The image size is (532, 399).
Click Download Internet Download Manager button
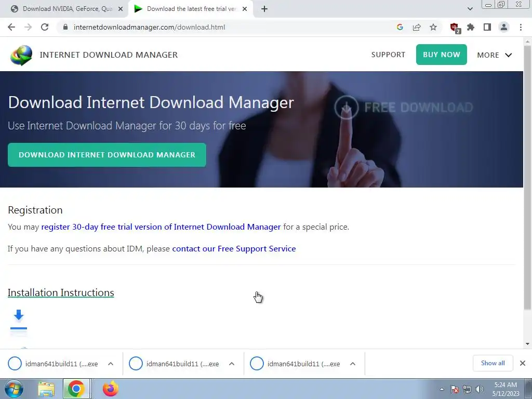click(107, 155)
